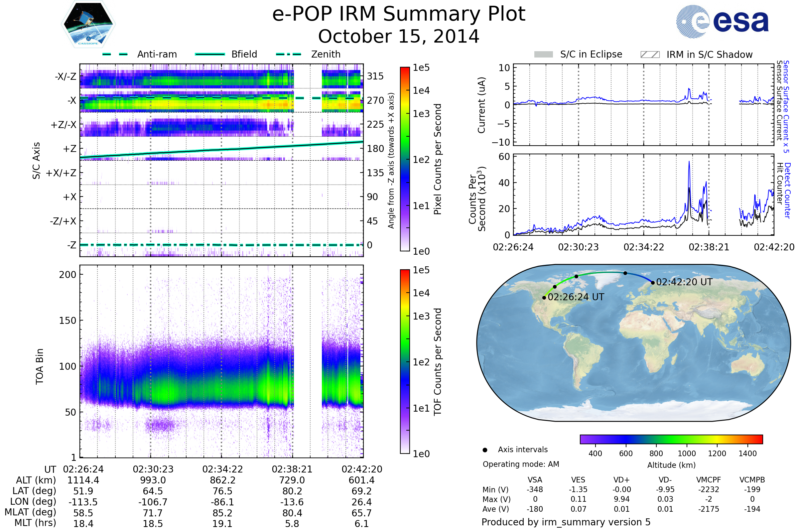This screenshot has height=532, width=798.
Task: Click the Anti-ram dashed line legend marker
Action: 115,54
